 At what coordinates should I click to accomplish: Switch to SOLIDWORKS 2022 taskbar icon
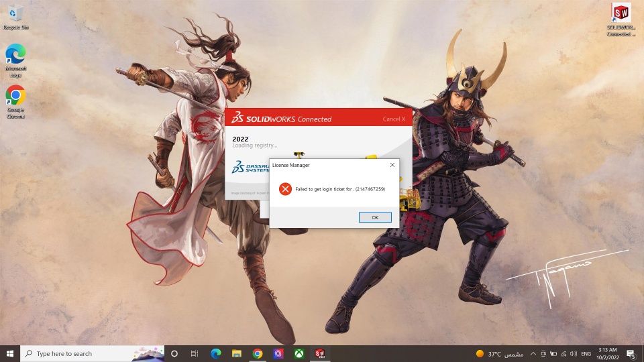[320, 353]
